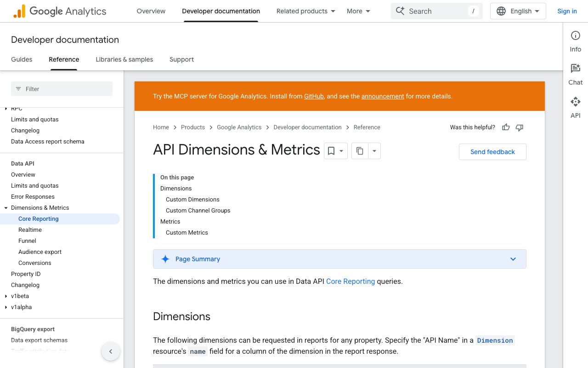Click the search magnifier icon
The height and width of the screenshot is (368, 588).
coord(401,11)
